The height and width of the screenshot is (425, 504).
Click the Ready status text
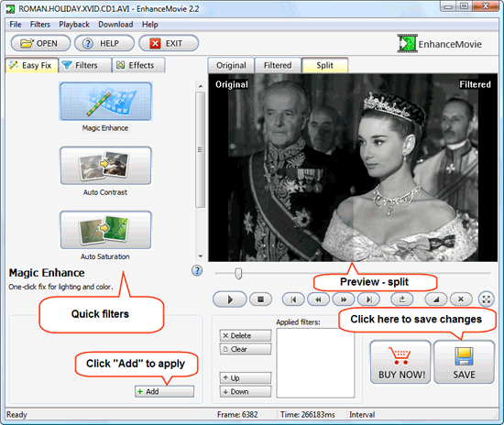click(16, 415)
